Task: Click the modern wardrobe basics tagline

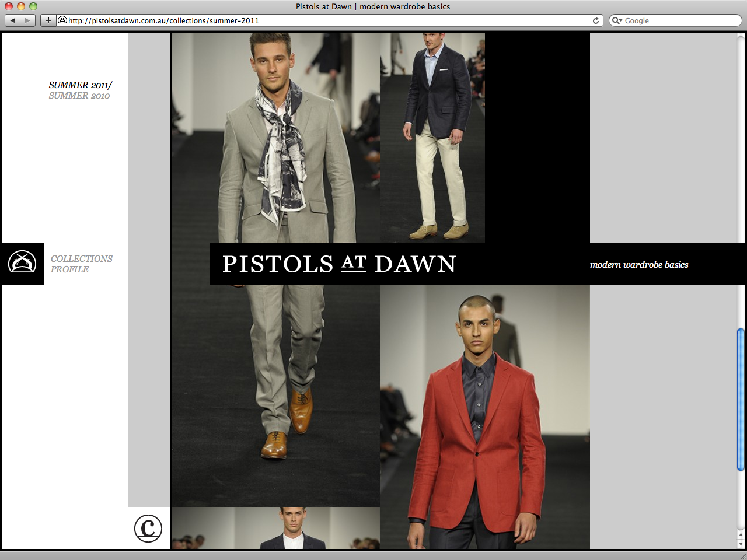Action: [639, 264]
